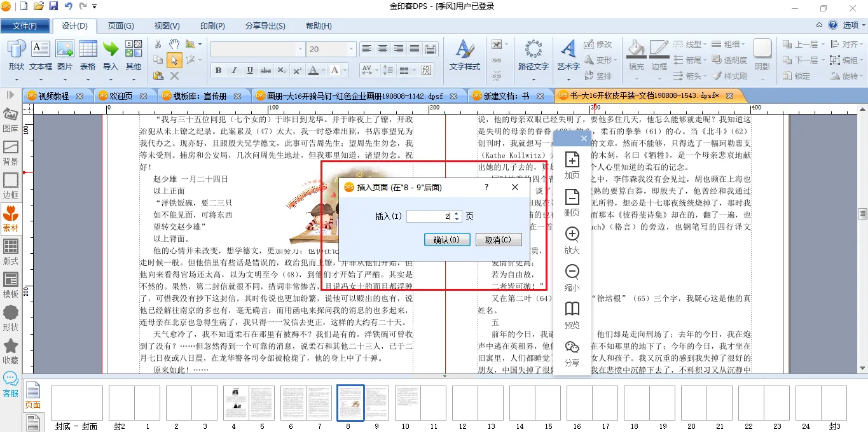Toggle italic formatting

[234, 71]
